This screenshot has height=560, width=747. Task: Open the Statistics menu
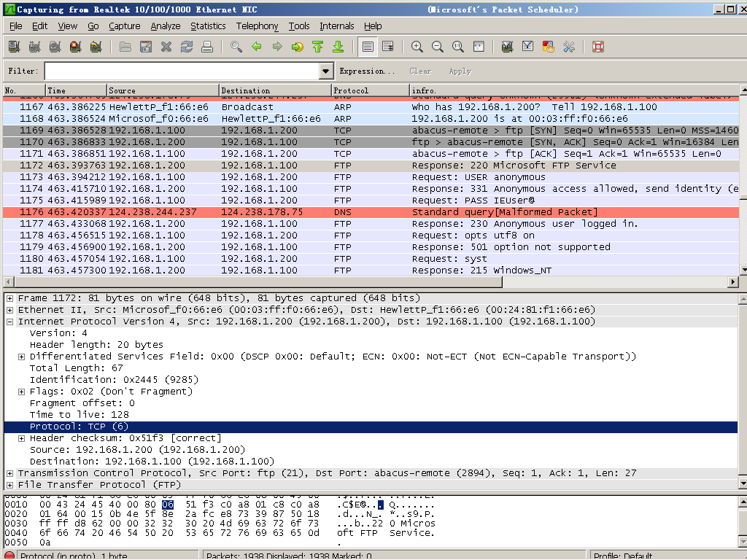click(x=208, y=26)
